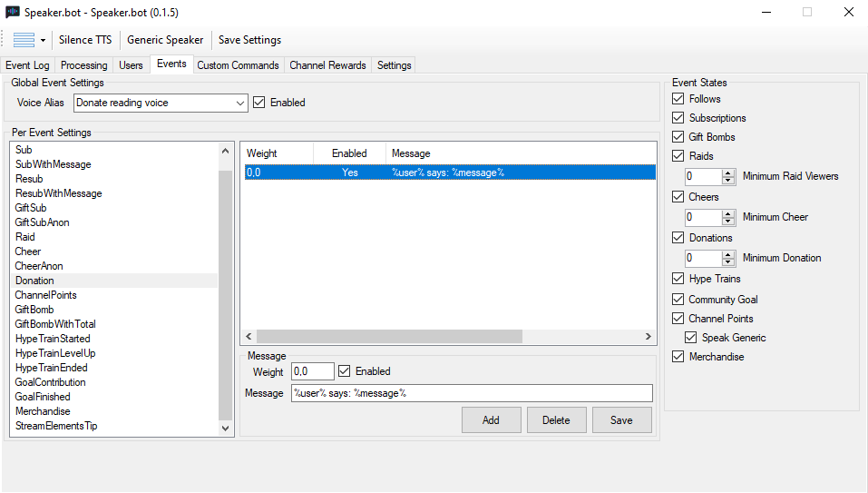Click the Save button for message
This screenshot has height=493, width=868.
pos(621,420)
